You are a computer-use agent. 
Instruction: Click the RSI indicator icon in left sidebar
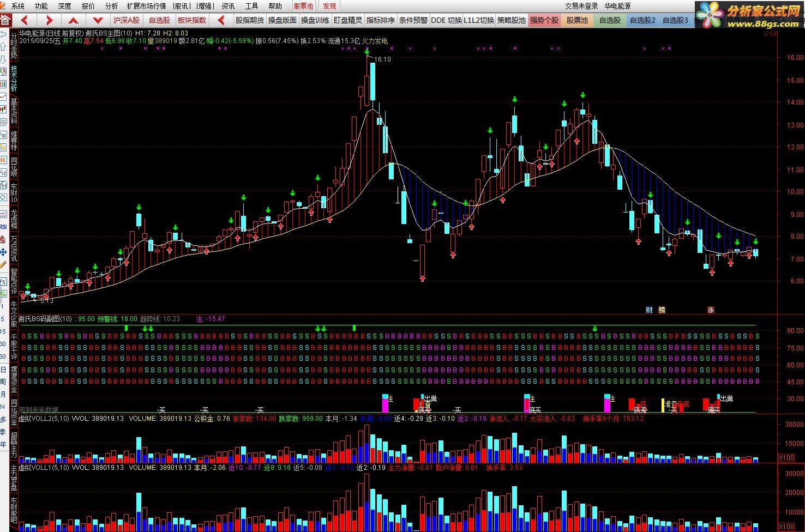3,226
